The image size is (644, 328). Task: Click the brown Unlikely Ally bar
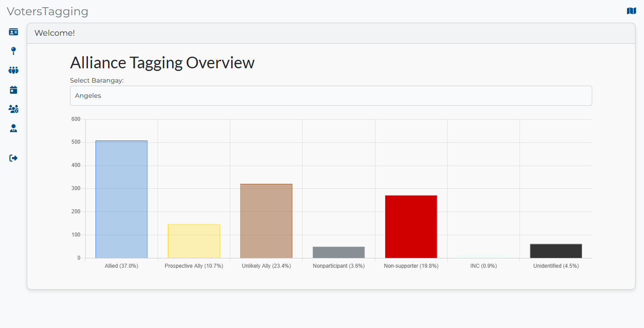click(x=266, y=221)
